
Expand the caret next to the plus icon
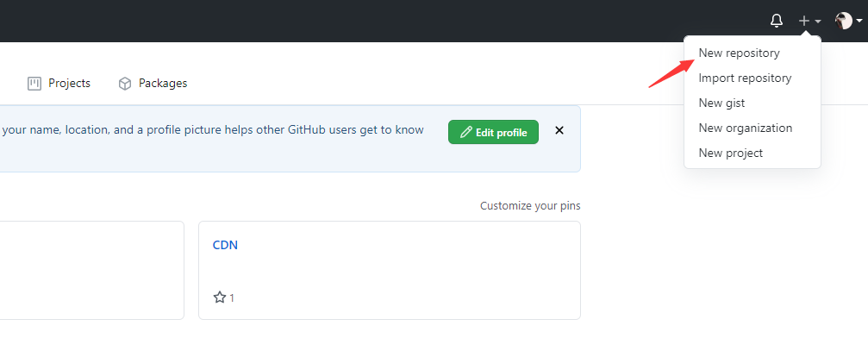818,22
